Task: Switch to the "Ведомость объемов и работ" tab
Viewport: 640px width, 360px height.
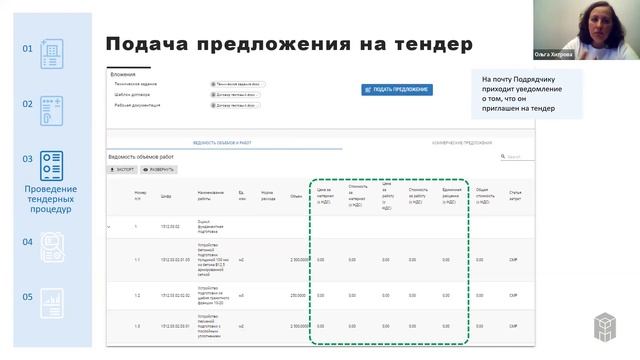Action: (222, 143)
